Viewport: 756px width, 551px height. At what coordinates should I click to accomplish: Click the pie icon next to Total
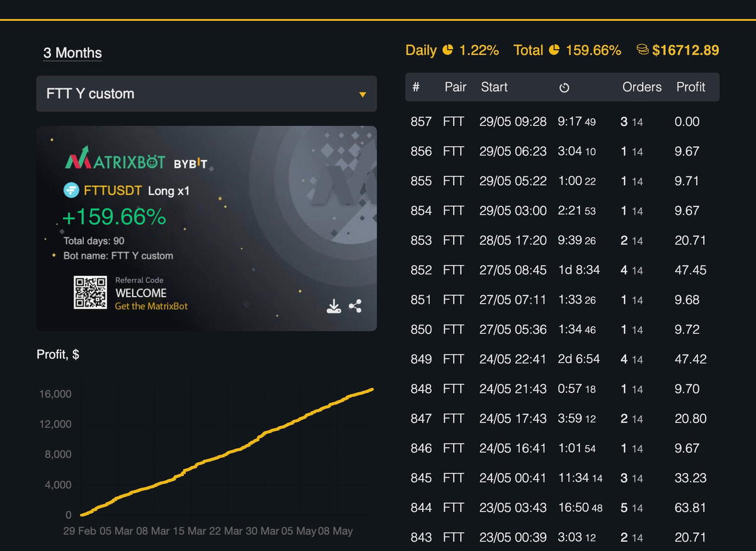pos(554,50)
